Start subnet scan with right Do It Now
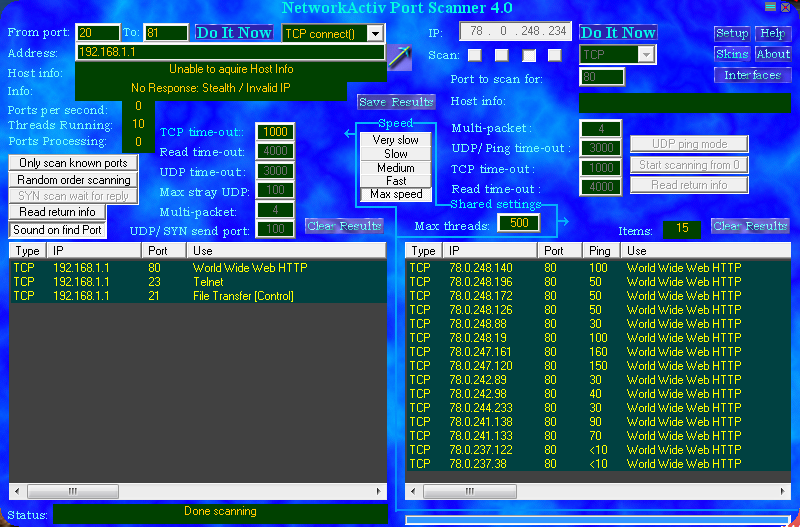The height and width of the screenshot is (527, 800). point(618,33)
